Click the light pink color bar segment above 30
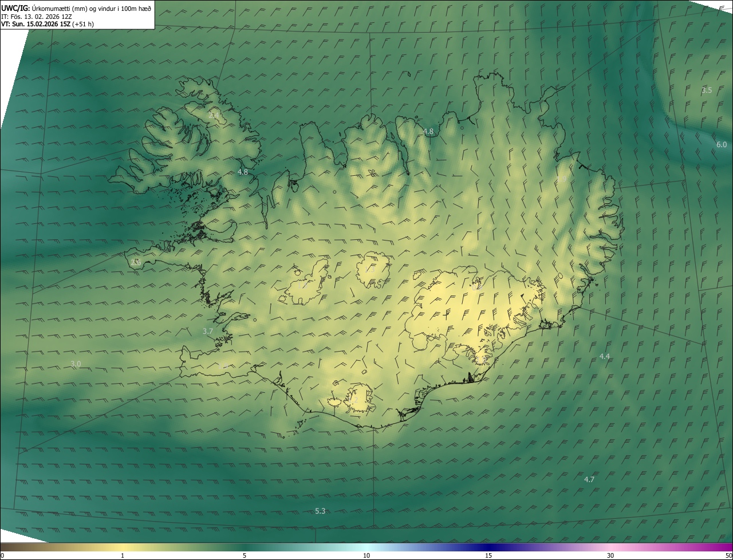 [610, 547]
